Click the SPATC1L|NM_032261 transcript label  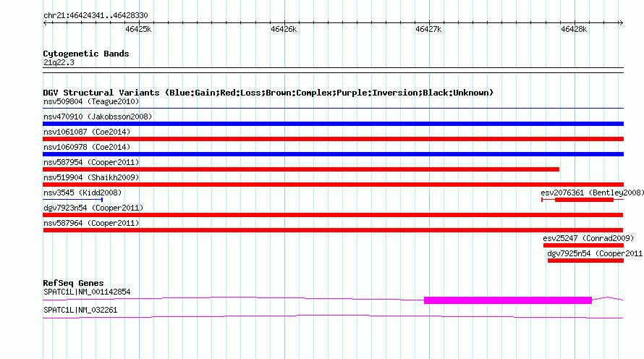[x=80, y=310]
